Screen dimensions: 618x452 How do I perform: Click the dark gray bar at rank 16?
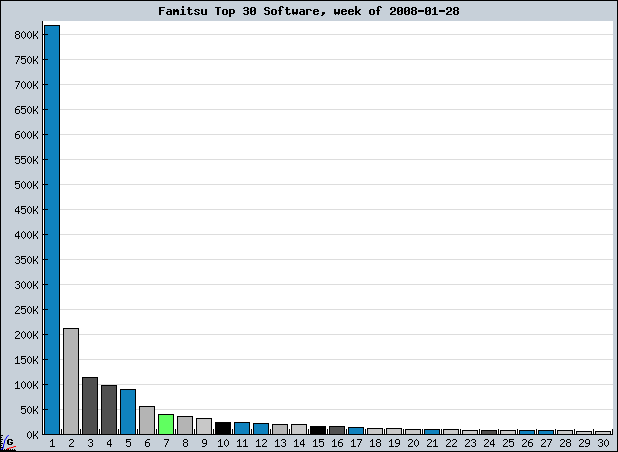(337, 430)
